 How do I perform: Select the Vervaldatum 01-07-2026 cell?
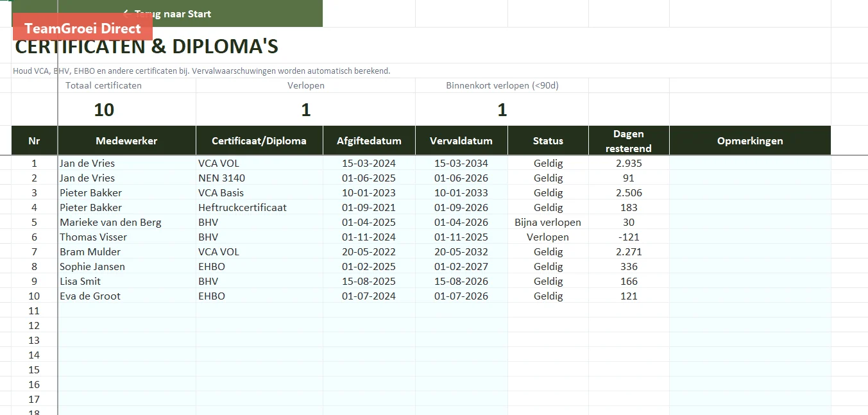point(461,296)
